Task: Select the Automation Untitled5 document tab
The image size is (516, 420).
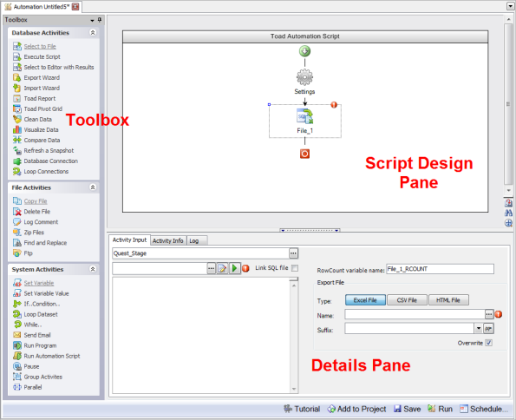Action: pos(42,7)
